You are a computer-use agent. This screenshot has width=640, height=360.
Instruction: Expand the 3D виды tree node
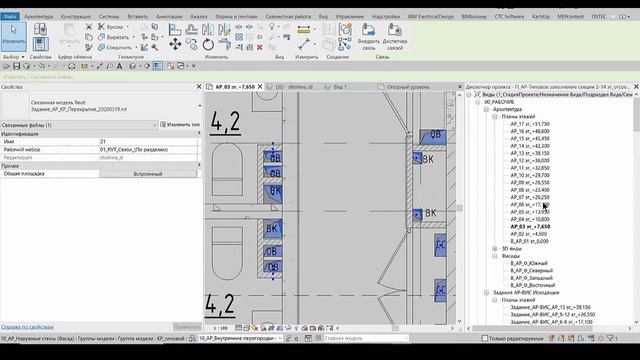point(495,249)
